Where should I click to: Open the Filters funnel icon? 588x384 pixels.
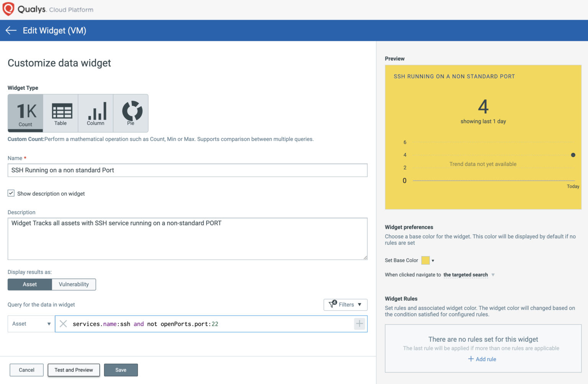click(x=333, y=305)
